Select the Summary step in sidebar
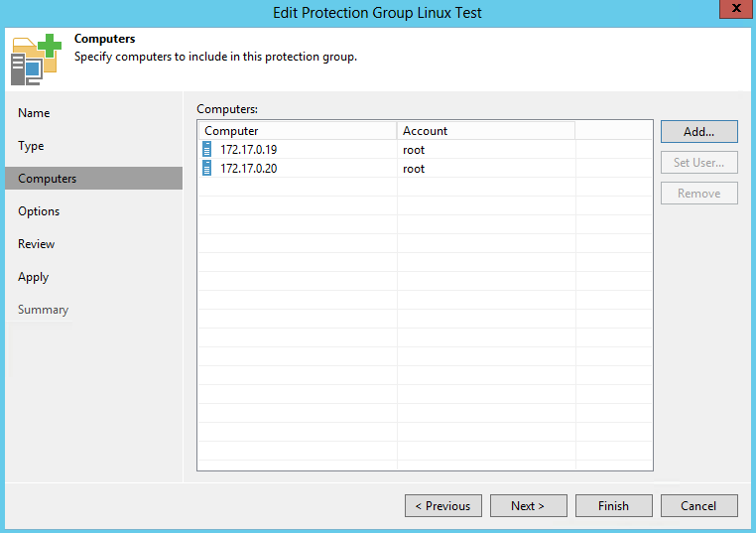 coord(43,310)
